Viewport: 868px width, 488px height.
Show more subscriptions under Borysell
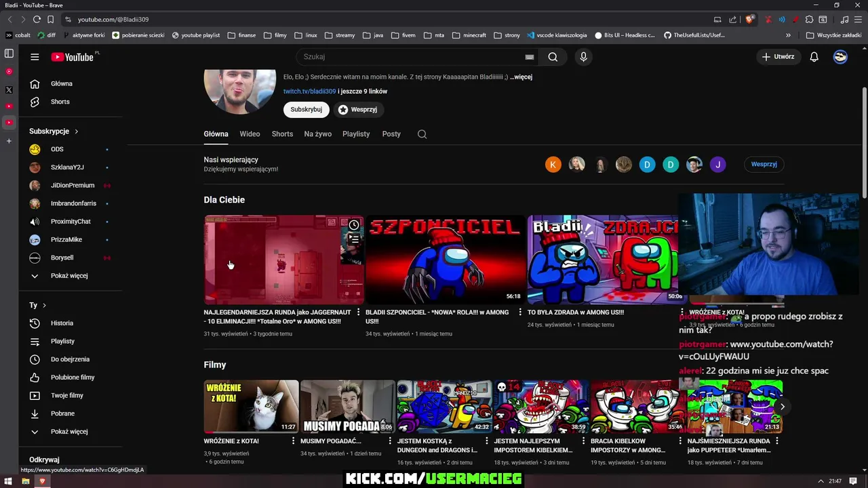click(x=70, y=276)
